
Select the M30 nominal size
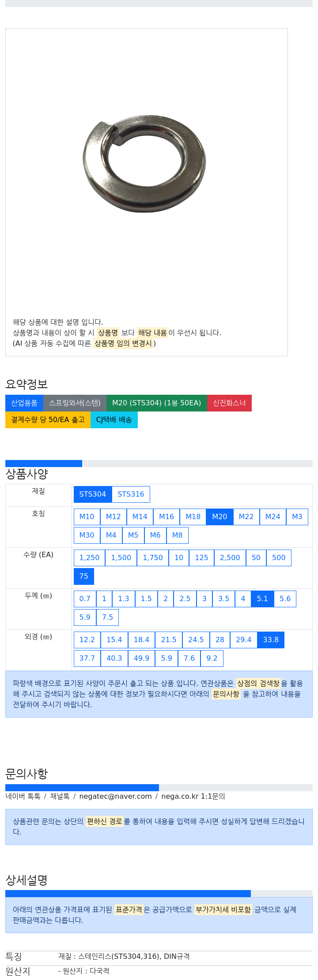coord(87,535)
